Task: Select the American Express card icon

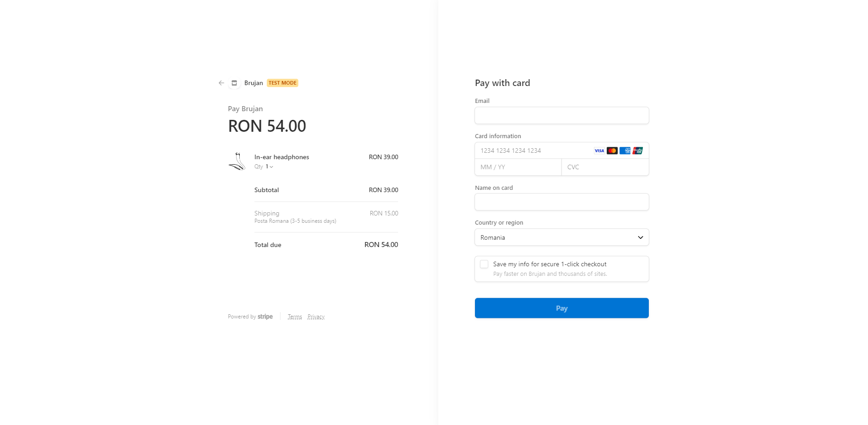Action: [x=624, y=151]
